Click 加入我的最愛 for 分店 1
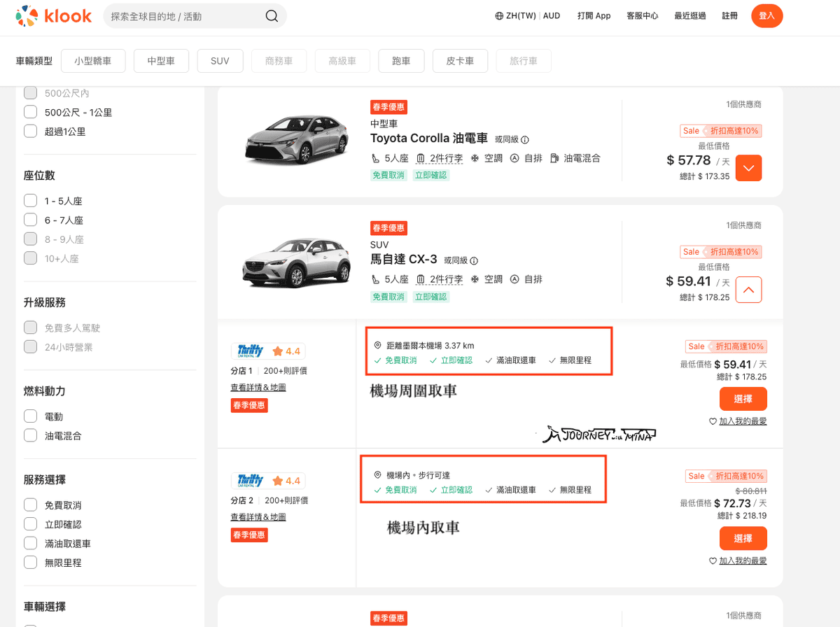Screen dimensions: 840x627 743,421
